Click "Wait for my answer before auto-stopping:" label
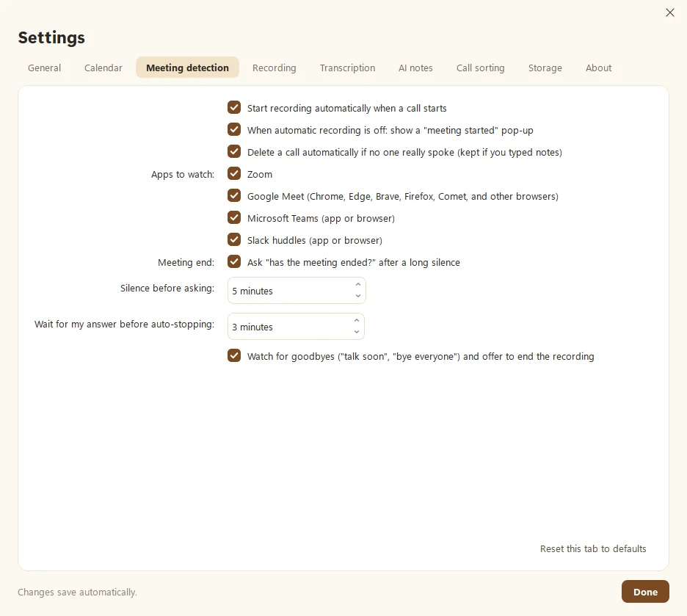Image resolution: width=687 pixels, height=616 pixels. (124, 325)
